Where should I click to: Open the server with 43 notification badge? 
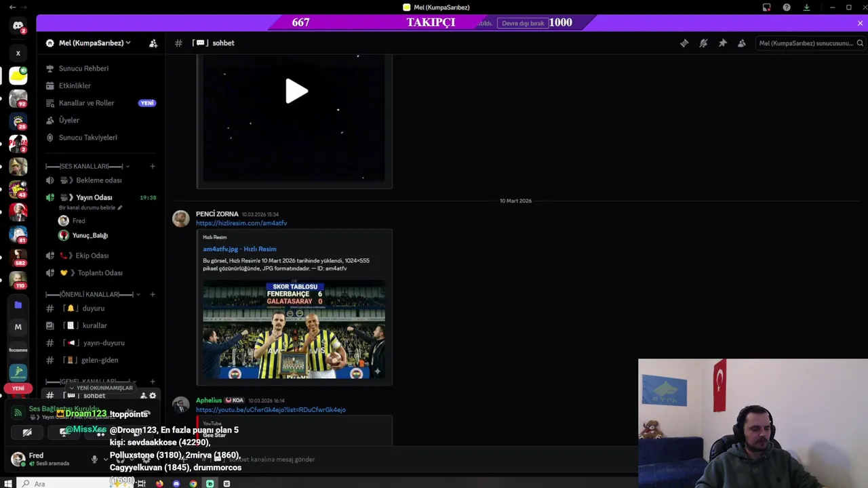tap(18, 189)
